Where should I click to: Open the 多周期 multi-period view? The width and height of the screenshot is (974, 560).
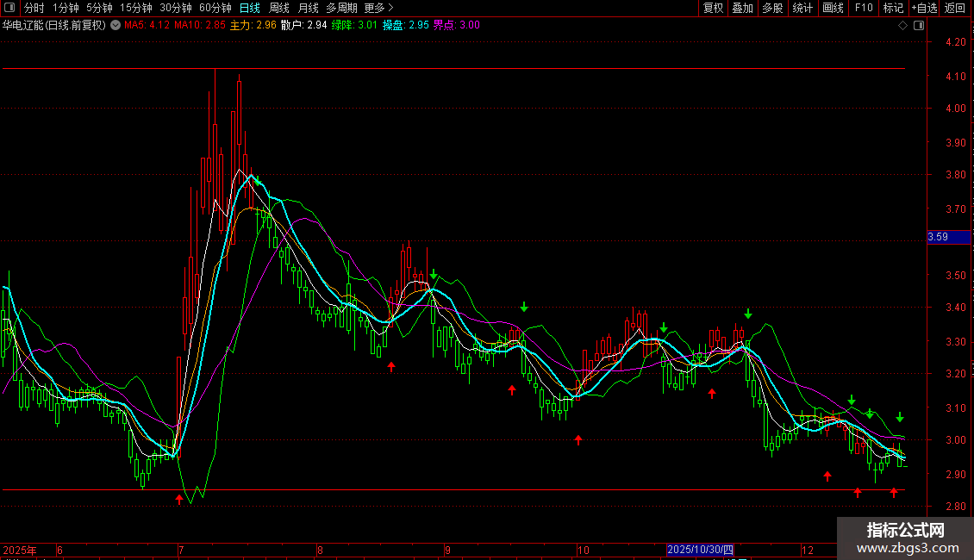tap(341, 8)
